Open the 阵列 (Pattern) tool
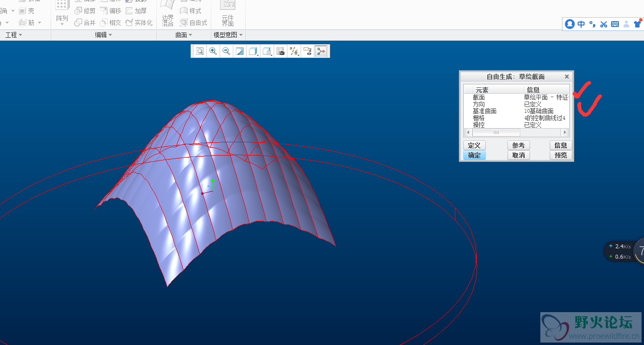This screenshot has width=644, height=345. (62, 12)
